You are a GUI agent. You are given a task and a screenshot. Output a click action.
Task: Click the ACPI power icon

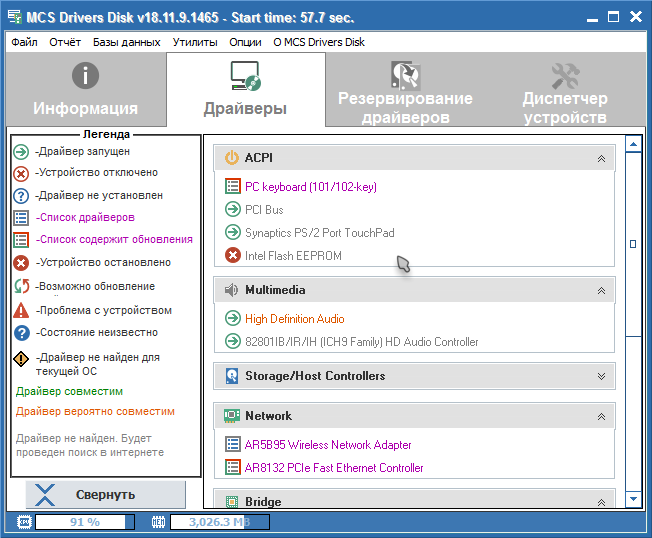(x=232, y=158)
